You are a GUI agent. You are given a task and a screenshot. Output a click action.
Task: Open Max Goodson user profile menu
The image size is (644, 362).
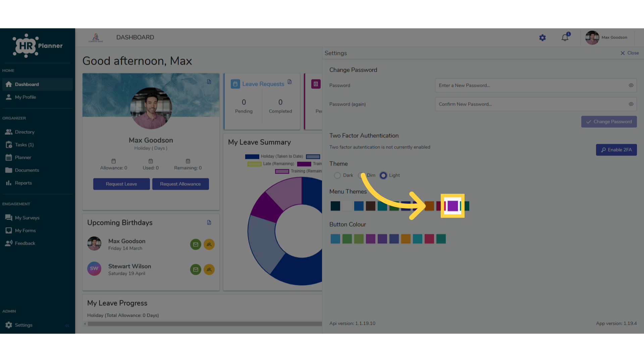pyautogui.click(x=607, y=38)
